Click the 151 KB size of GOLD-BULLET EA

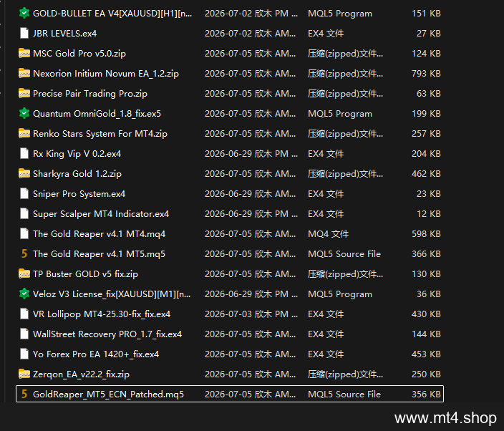coord(426,14)
